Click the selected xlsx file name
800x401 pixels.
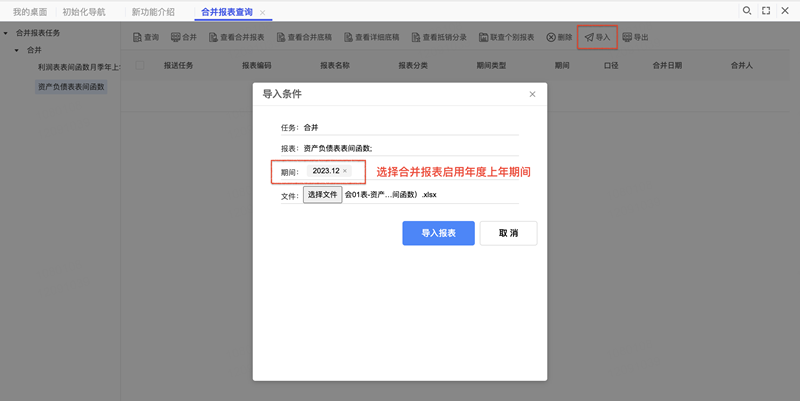pyautogui.click(x=391, y=195)
